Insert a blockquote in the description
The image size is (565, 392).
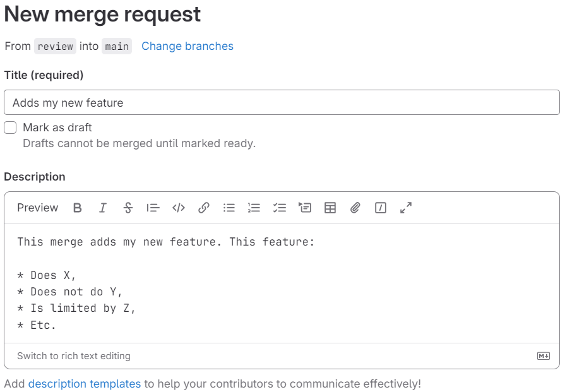point(153,208)
